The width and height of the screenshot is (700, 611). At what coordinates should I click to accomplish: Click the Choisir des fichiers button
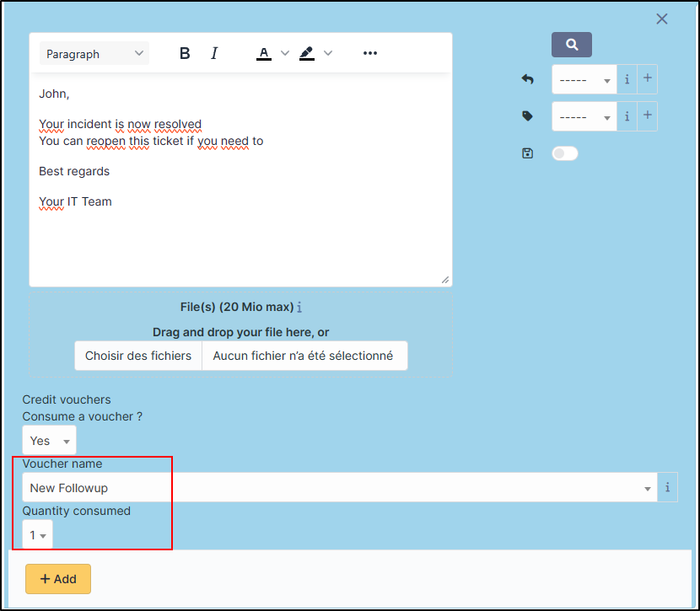[138, 356]
